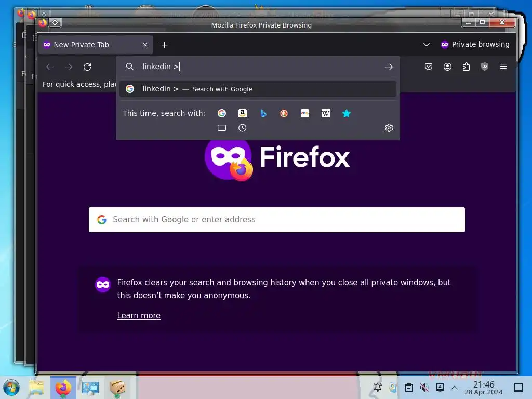Search this time with DuckDuckGo icon

(x=284, y=113)
